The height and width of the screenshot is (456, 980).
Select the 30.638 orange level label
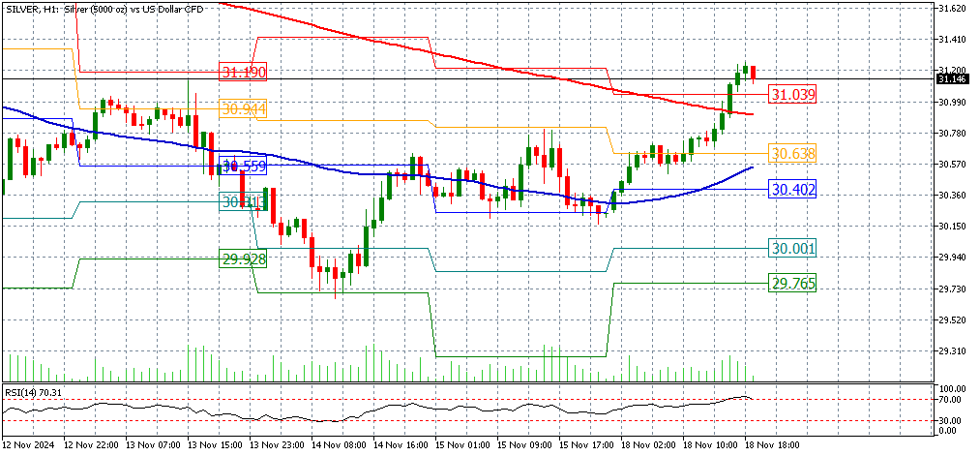[792, 154]
